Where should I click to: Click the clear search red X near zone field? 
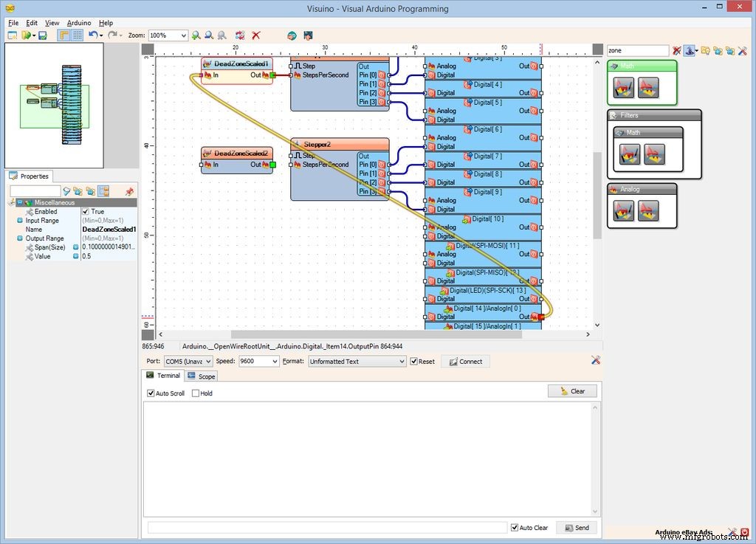tap(676, 50)
